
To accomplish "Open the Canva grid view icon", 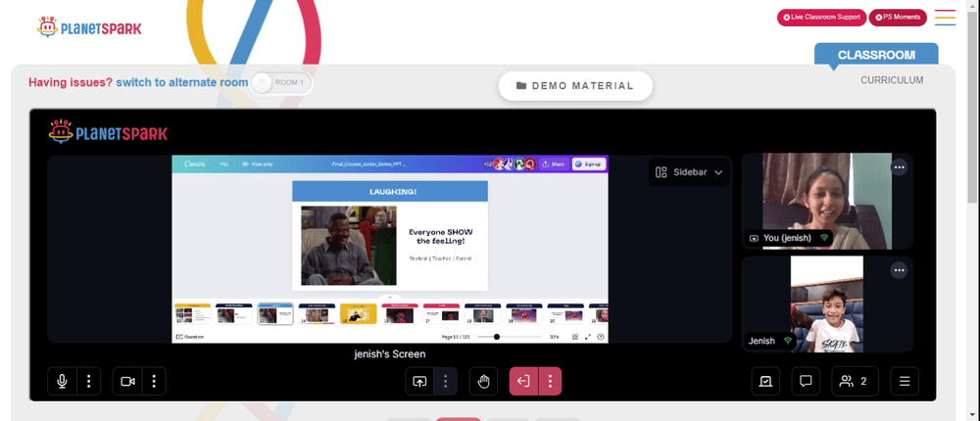I will (575, 337).
